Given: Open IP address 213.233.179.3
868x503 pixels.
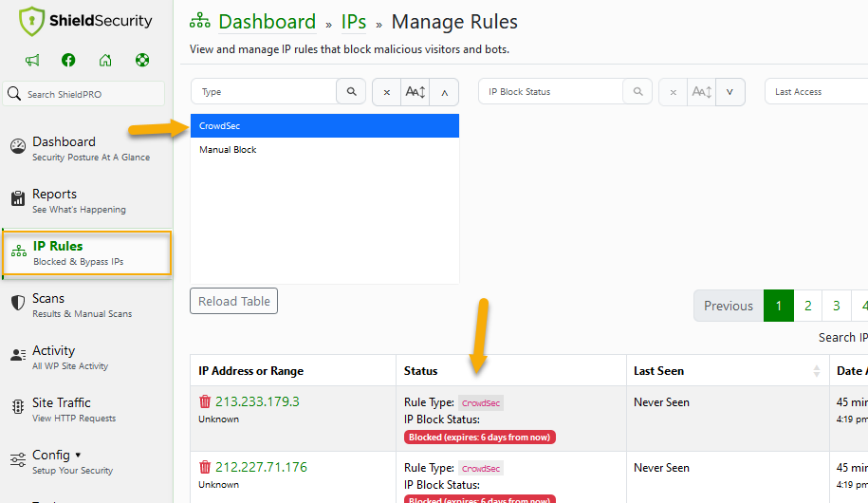Looking at the screenshot, I should click(x=257, y=401).
